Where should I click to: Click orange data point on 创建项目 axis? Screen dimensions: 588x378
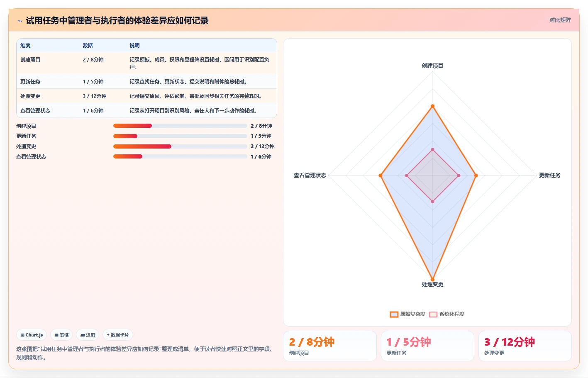(432, 106)
